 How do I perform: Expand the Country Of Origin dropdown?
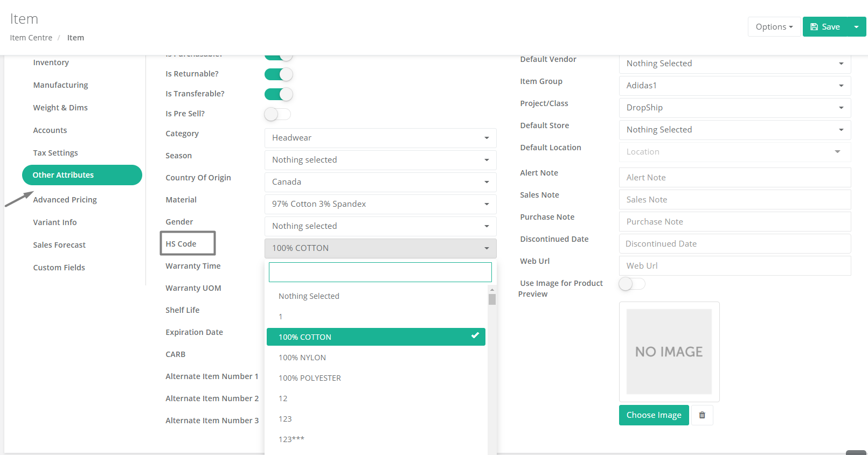(x=380, y=182)
